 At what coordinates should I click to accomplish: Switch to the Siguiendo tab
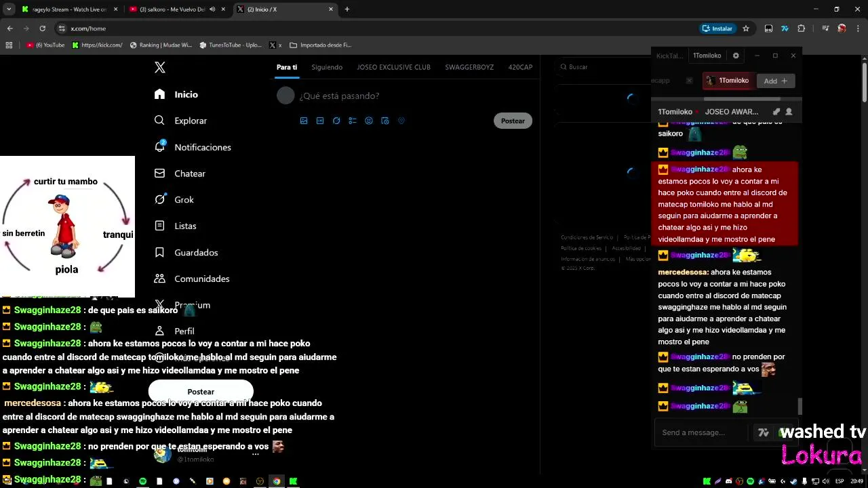coord(327,67)
